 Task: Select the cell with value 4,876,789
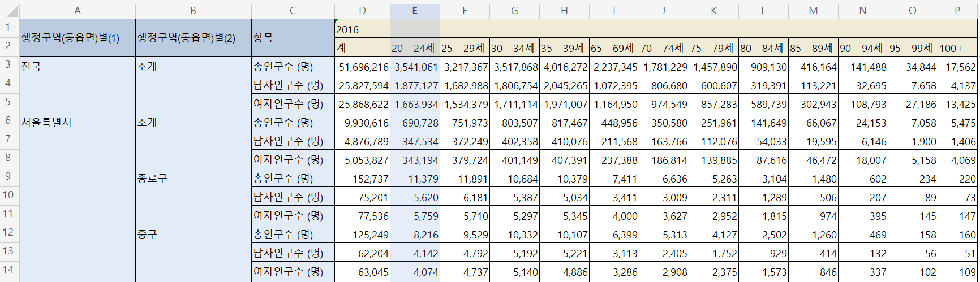pos(362,141)
